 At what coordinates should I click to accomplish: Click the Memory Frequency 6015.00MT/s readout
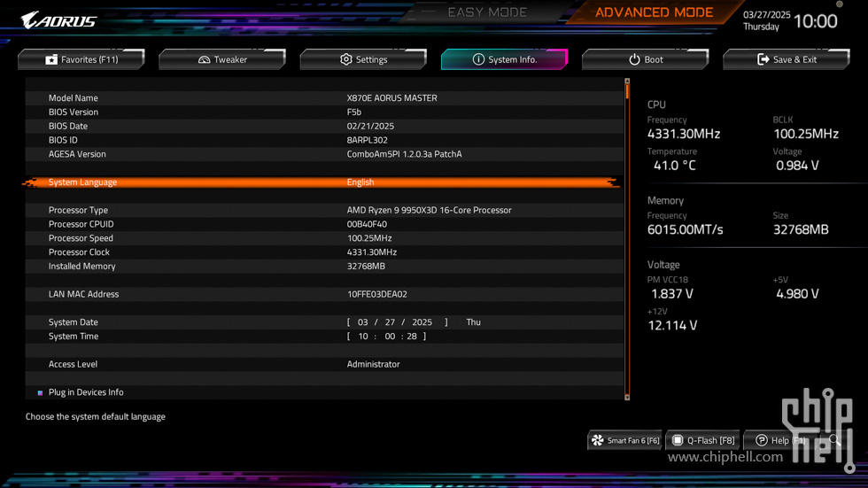pos(686,229)
